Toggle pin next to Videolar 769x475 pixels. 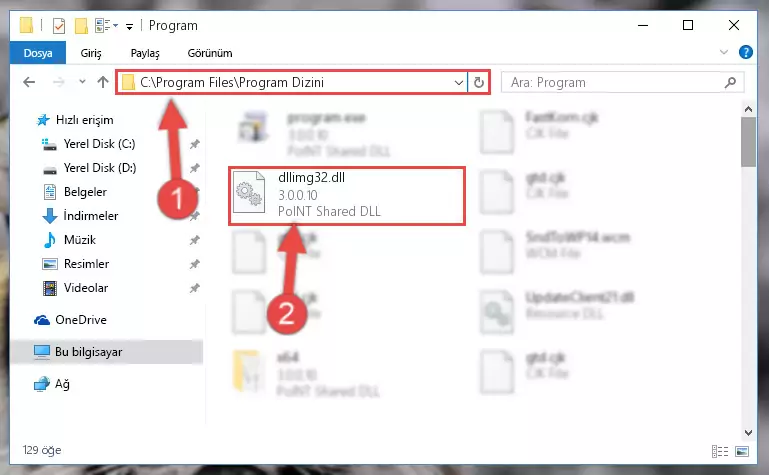[195, 288]
